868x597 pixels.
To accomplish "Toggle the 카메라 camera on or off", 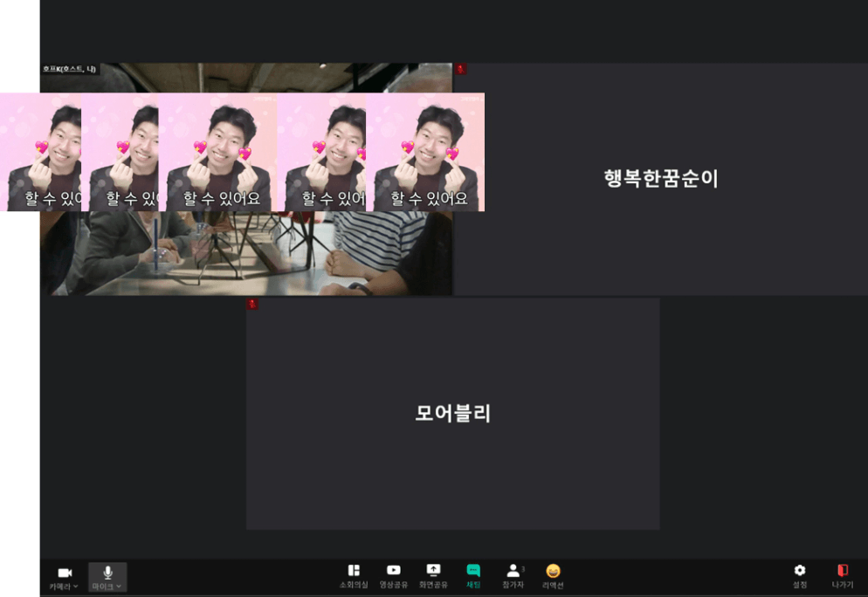I will coord(64,573).
